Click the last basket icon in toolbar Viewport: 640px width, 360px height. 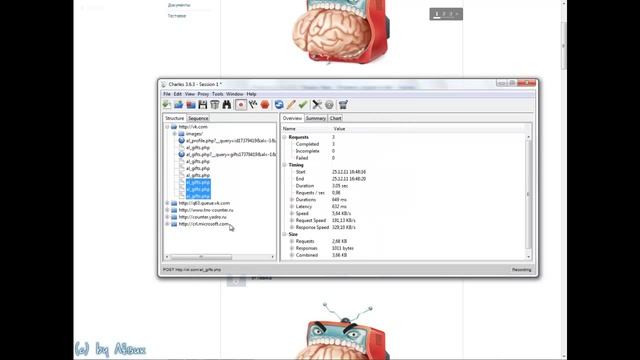point(343,105)
